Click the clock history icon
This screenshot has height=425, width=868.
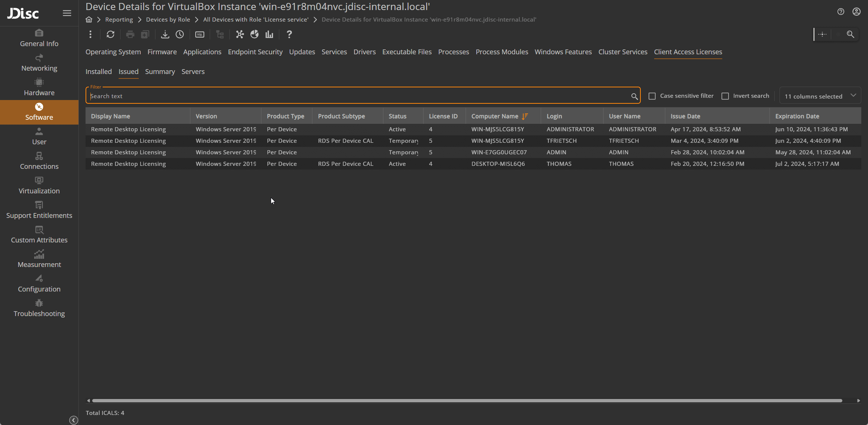(180, 35)
